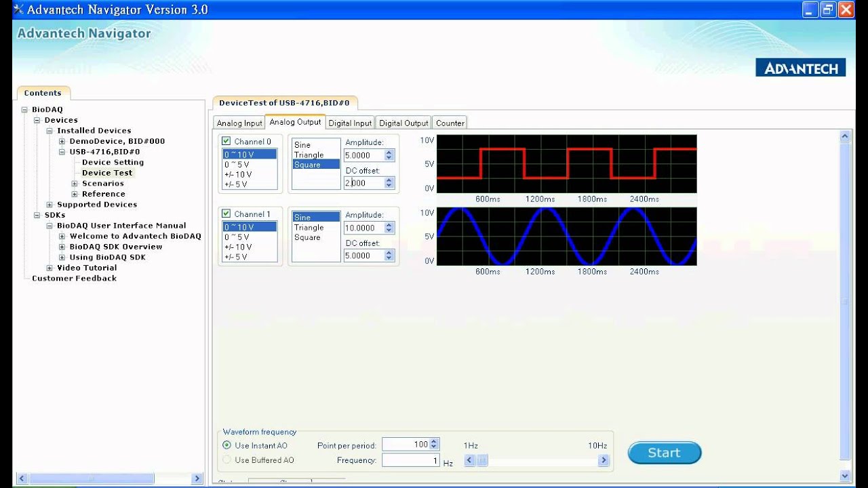Expand Welcome to Advantech BioDAQ node
The height and width of the screenshot is (488, 868).
point(62,237)
